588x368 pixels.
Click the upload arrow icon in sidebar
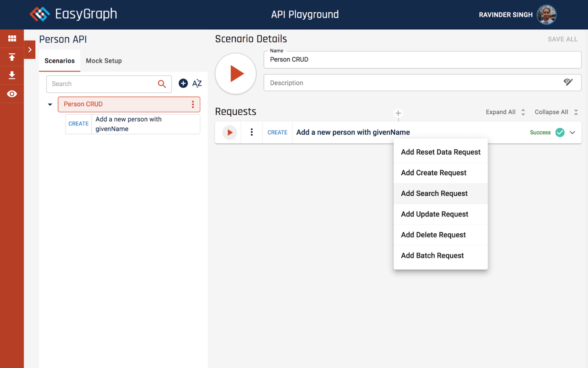tap(12, 57)
